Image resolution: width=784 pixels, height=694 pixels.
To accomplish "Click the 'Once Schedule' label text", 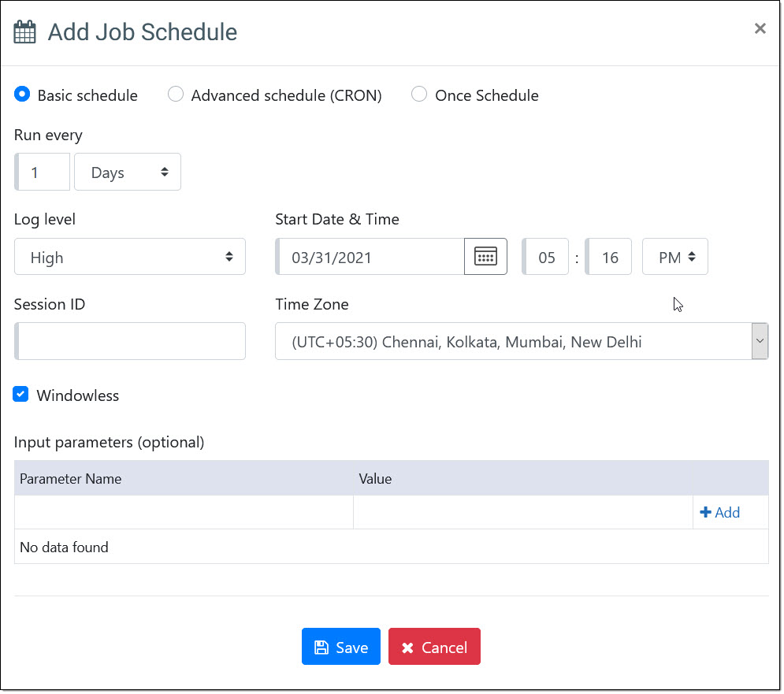I will (x=486, y=95).
